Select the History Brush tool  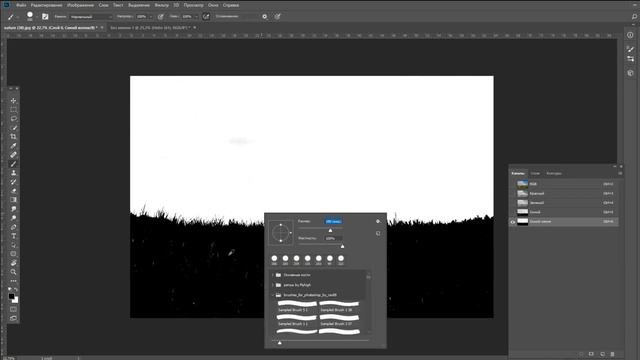pyautogui.click(x=13, y=182)
